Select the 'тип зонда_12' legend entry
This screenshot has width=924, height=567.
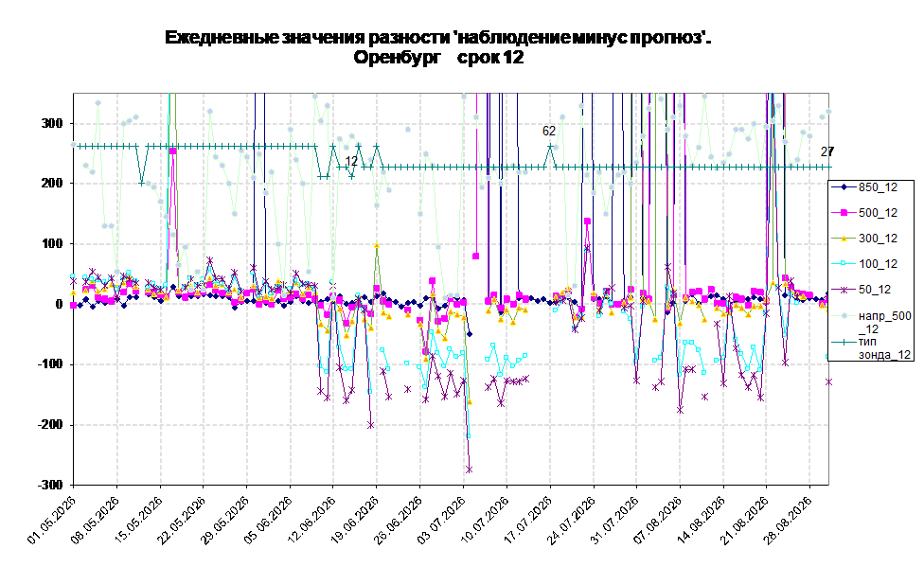pyautogui.click(x=872, y=347)
